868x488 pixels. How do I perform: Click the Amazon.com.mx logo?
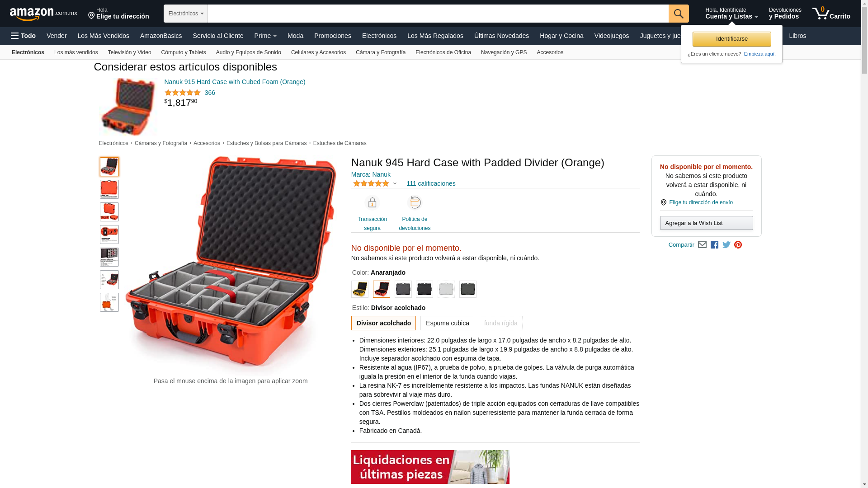tap(43, 14)
